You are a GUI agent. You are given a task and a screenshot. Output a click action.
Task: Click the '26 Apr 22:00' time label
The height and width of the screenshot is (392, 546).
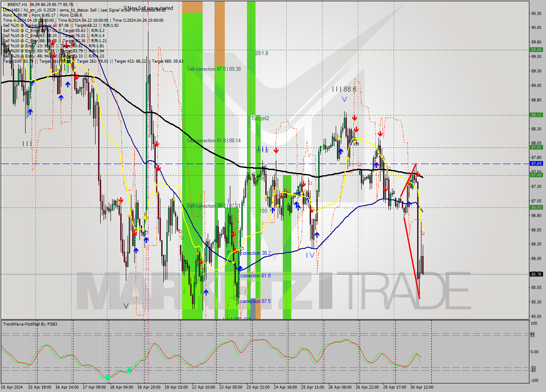pyautogui.click(x=368, y=387)
